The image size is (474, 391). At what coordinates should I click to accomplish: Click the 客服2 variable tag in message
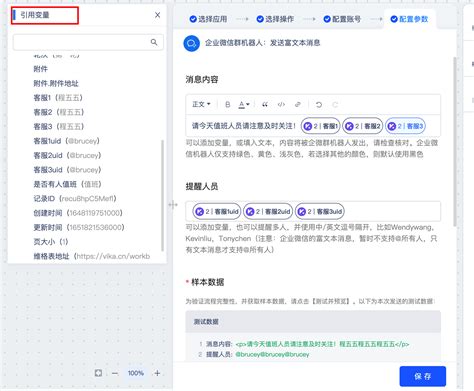point(363,126)
